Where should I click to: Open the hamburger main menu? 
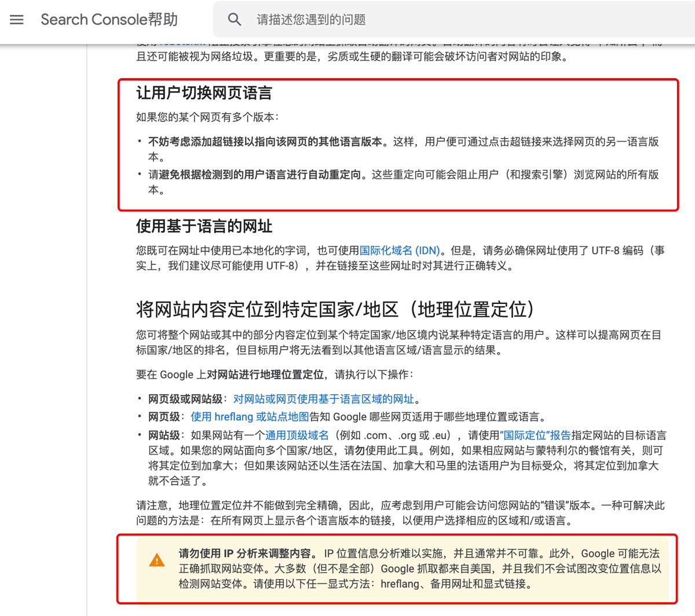click(17, 20)
